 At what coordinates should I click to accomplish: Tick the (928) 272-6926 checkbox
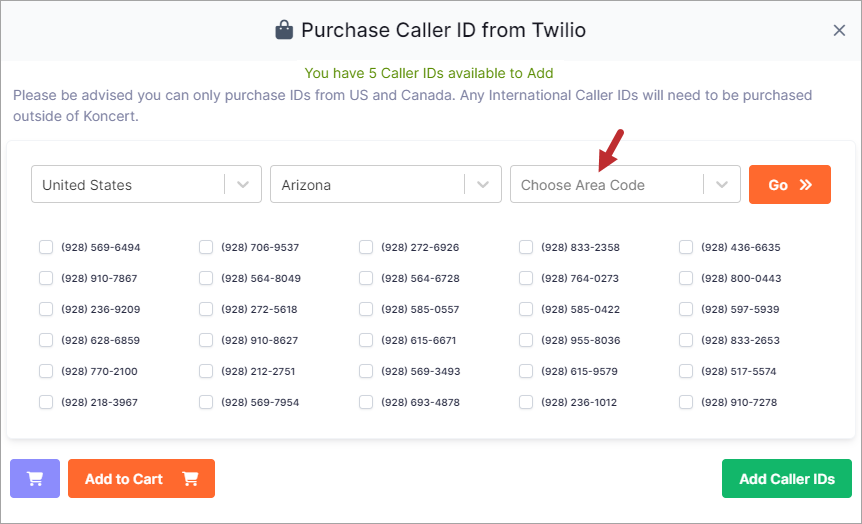coord(366,247)
